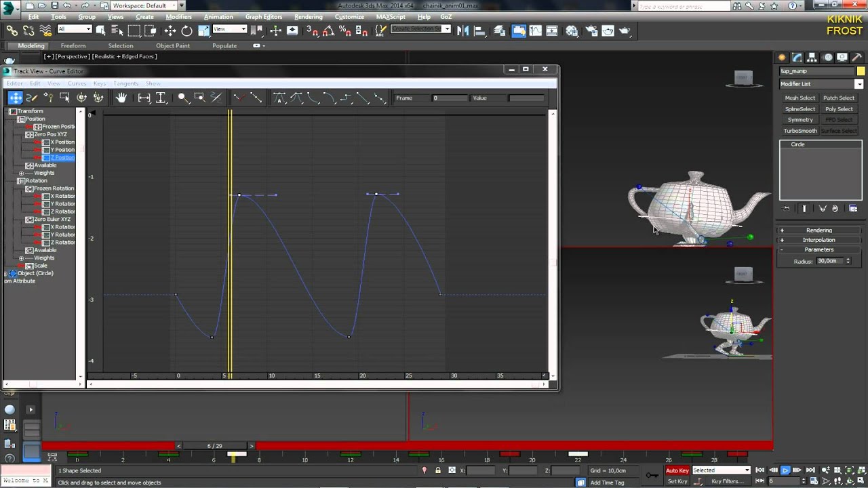Screen dimensions: 868x488
Task: Click Configure Modifier Sets icon
Action: click(x=853, y=209)
